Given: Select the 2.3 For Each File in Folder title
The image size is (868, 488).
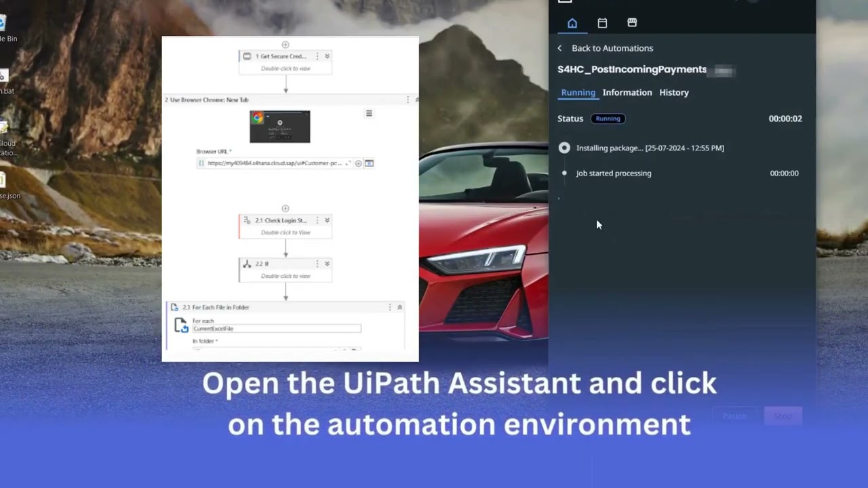Looking at the screenshot, I should point(216,307).
